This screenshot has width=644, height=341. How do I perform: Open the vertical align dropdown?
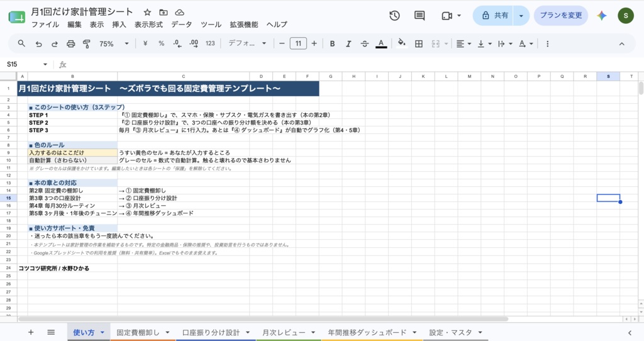point(485,43)
